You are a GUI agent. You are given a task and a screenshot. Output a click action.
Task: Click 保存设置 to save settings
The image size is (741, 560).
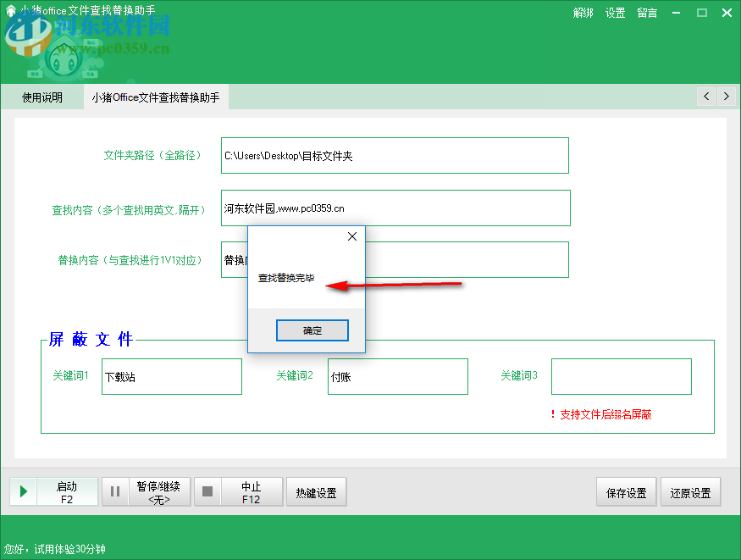(626, 491)
